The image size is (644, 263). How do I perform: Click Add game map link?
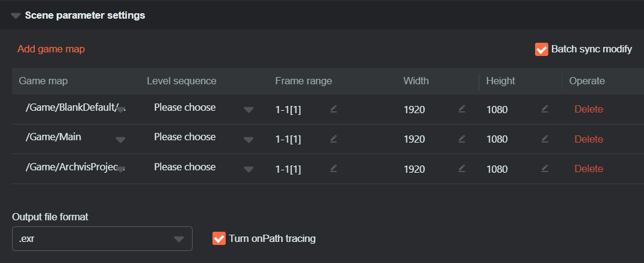(x=51, y=49)
